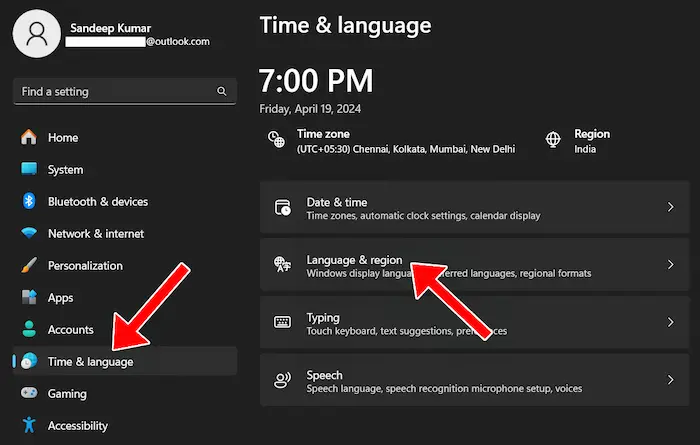This screenshot has height=445, width=700.
Task: Click the Time & language page title
Action: pyautogui.click(x=346, y=25)
